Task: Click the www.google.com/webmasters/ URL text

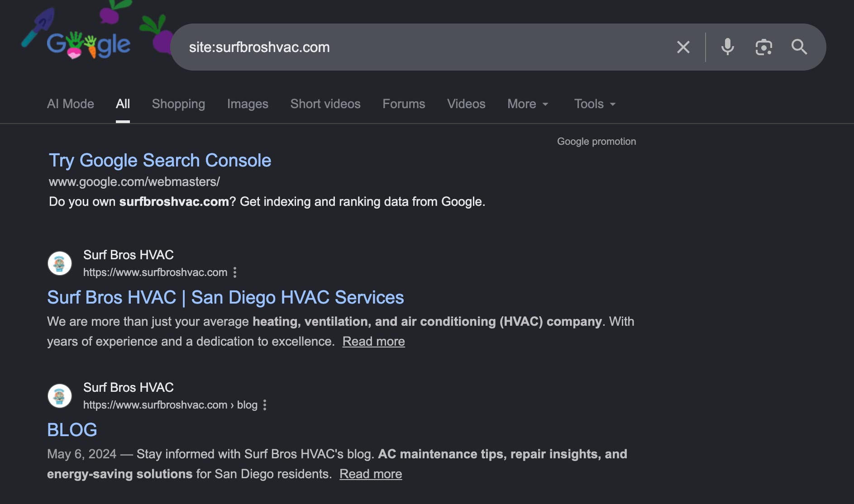Action: (x=134, y=182)
